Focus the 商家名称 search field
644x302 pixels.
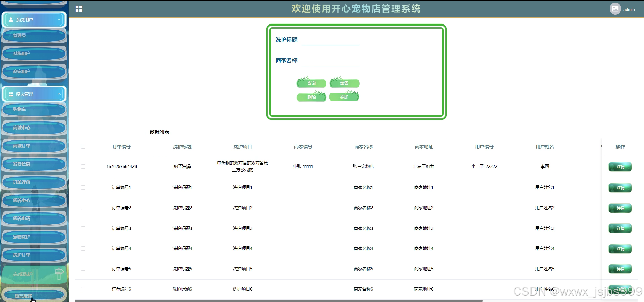pyautogui.click(x=330, y=61)
